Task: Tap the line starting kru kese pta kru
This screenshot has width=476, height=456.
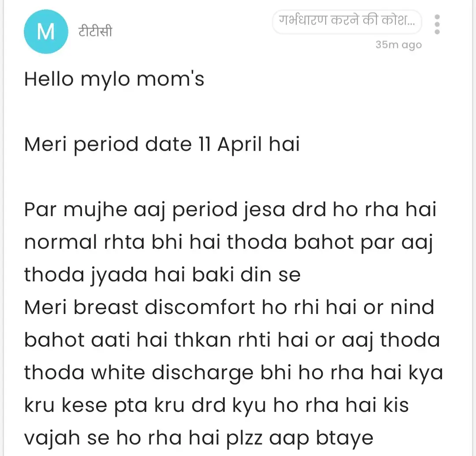Action: click(216, 405)
